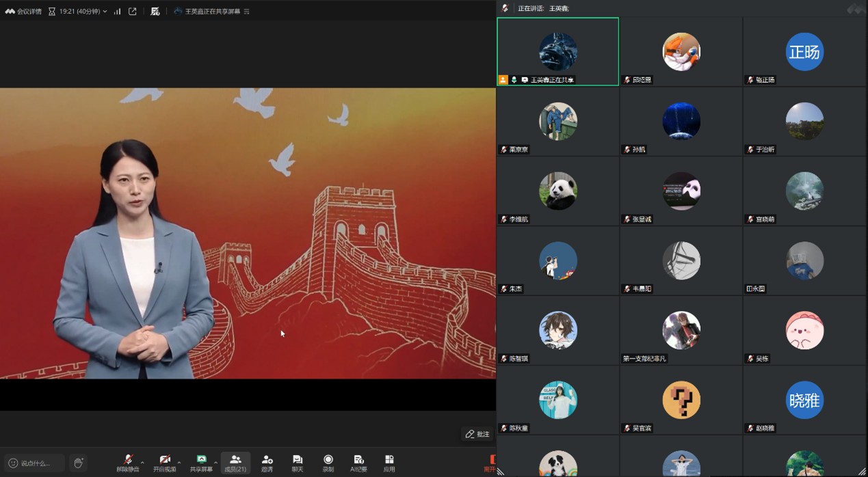The image size is (868, 477).
Task: Start recording with 录制 icon
Action: click(x=328, y=463)
